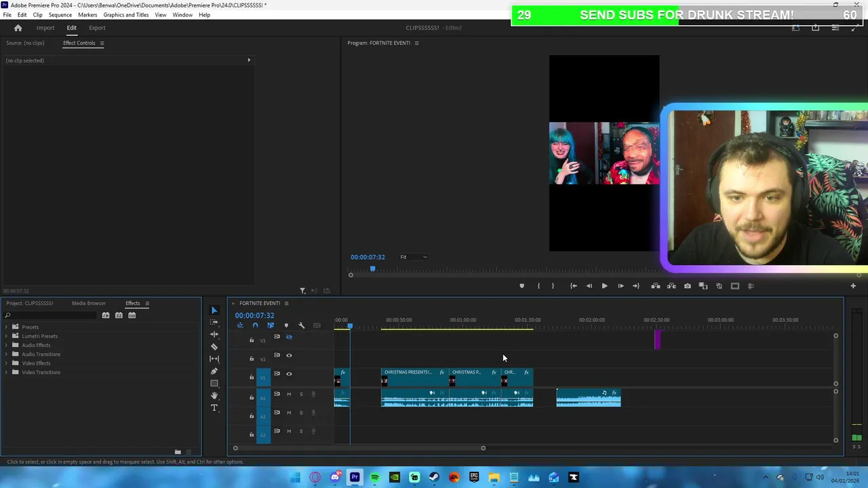Switch to the Import workspace
Screen dimensions: 868x488
[45, 28]
